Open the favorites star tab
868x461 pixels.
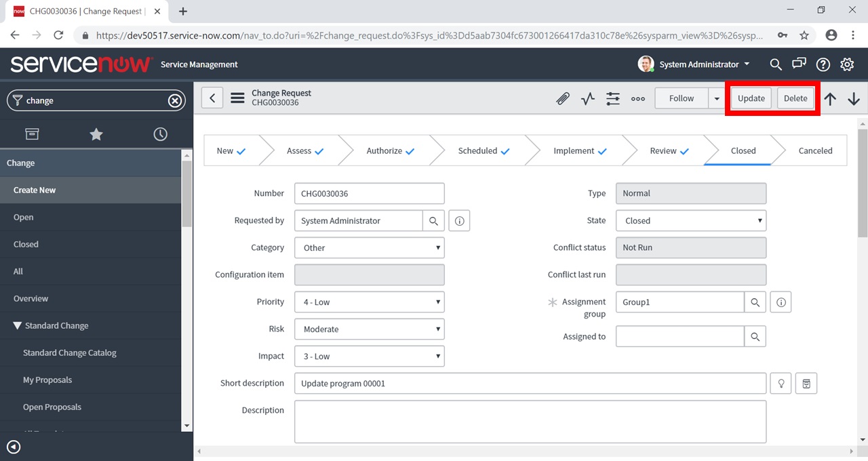[96, 134]
